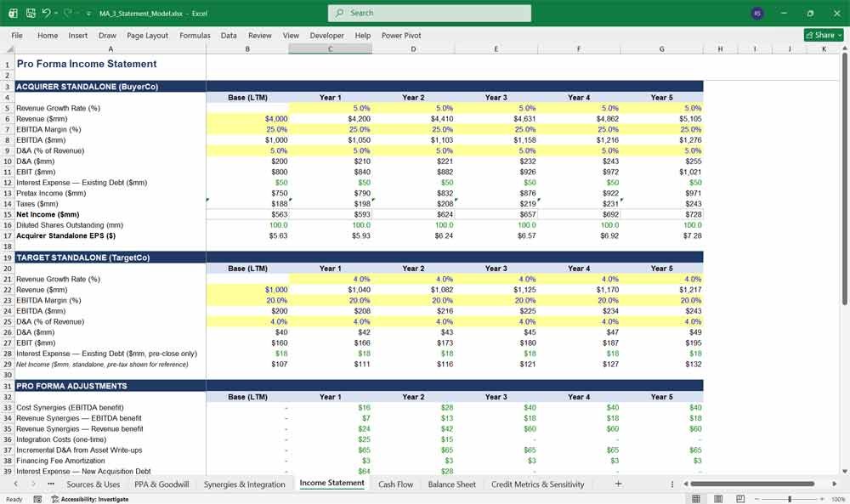Click the Search box in title bar
The height and width of the screenshot is (504, 850).
pyautogui.click(x=429, y=13)
